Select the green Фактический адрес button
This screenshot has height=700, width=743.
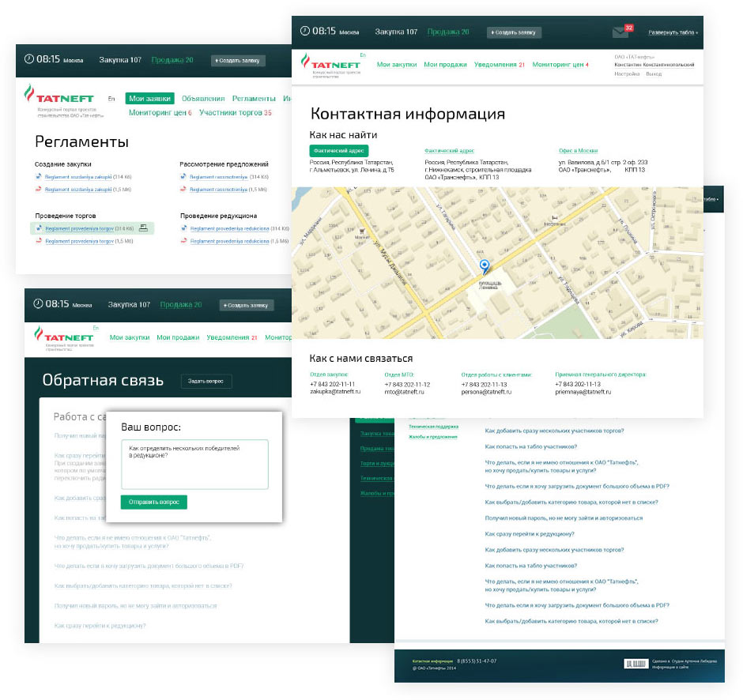(x=338, y=150)
